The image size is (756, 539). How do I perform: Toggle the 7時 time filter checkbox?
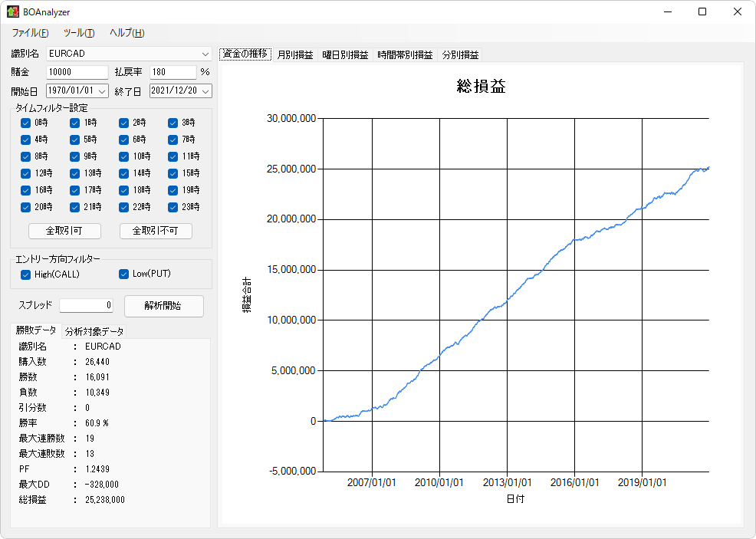coord(173,140)
